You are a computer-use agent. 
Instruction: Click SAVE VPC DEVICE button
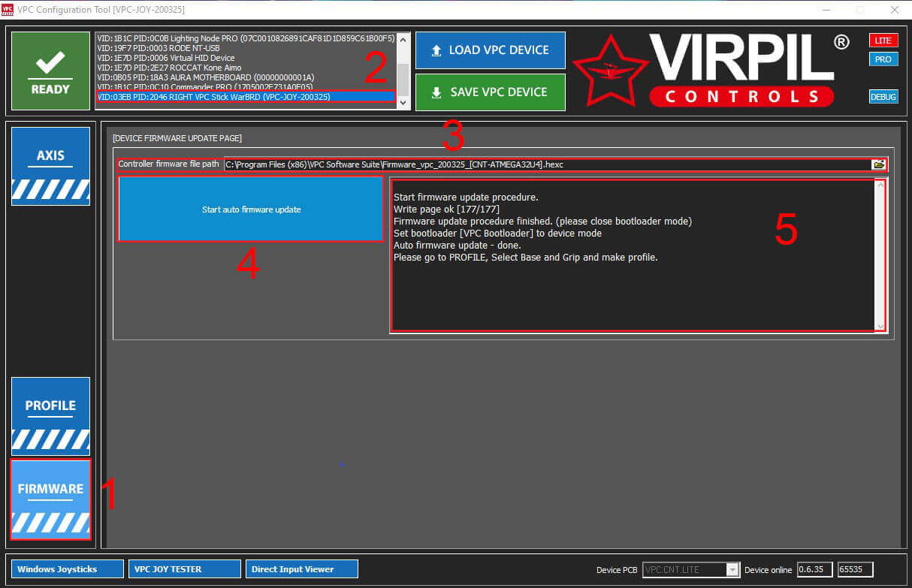pyautogui.click(x=491, y=92)
